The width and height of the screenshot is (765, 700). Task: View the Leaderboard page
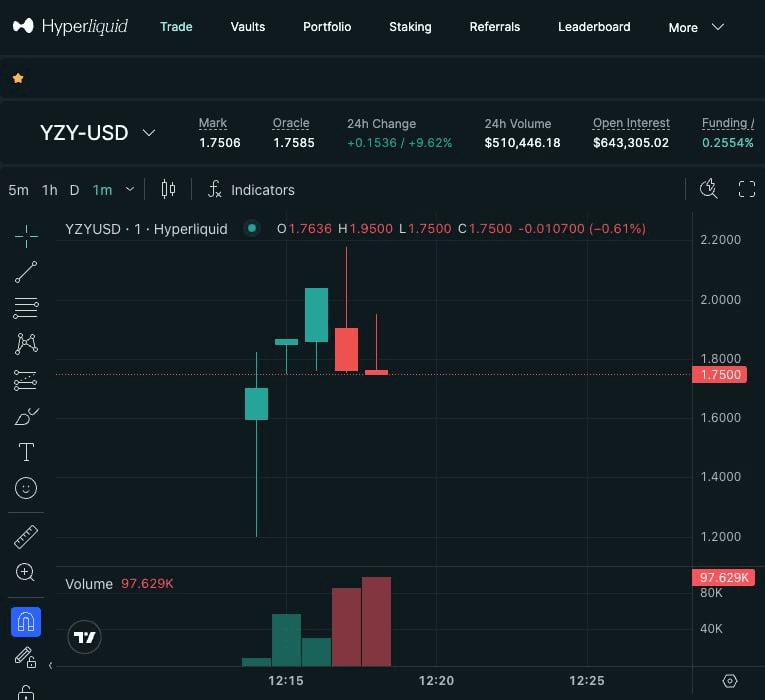tap(594, 27)
